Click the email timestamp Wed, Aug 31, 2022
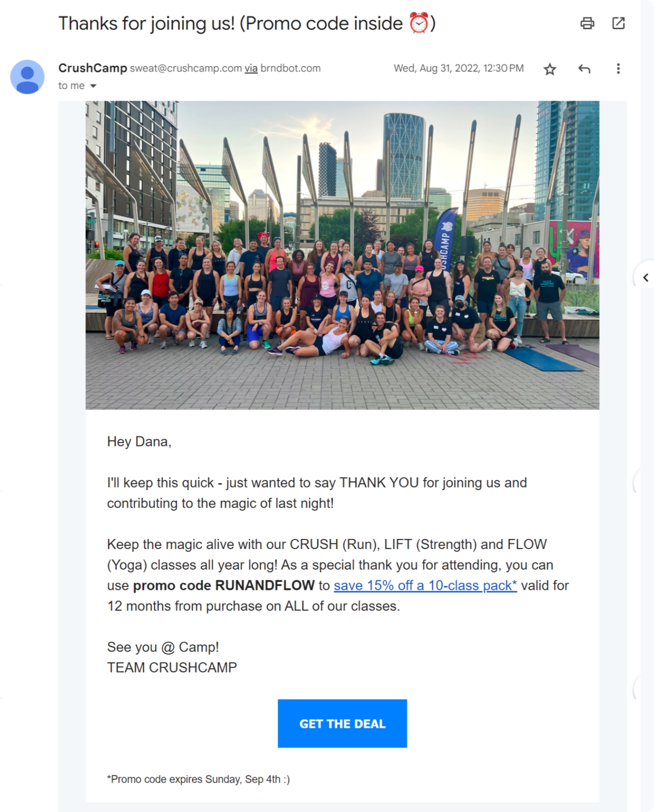This screenshot has height=812, width=654. [x=459, y=68]
